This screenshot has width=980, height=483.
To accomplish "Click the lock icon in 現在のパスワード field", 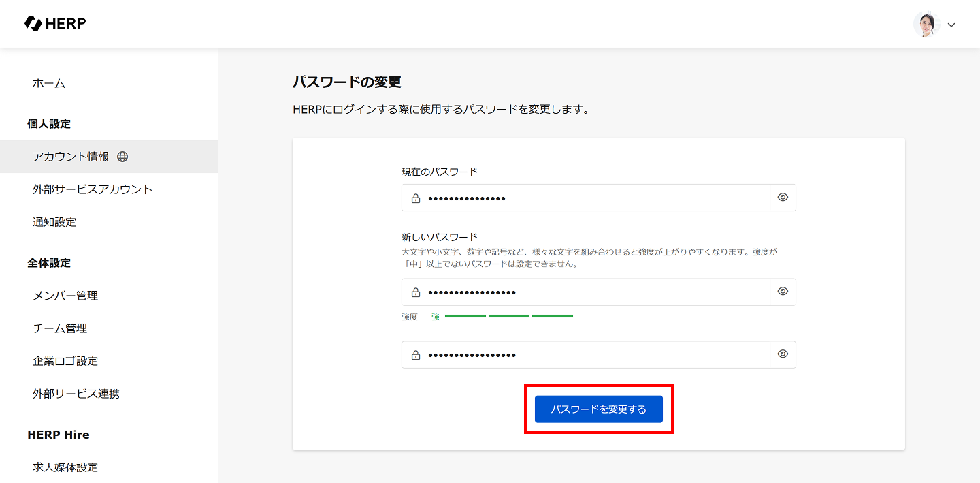I will point(416,198).
